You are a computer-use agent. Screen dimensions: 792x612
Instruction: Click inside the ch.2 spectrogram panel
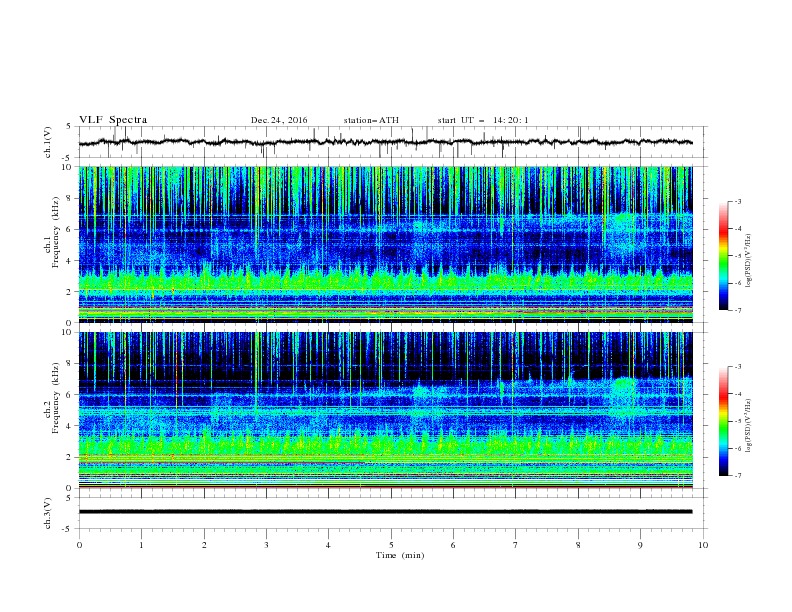pyautogui.click(x=385, y=410)
